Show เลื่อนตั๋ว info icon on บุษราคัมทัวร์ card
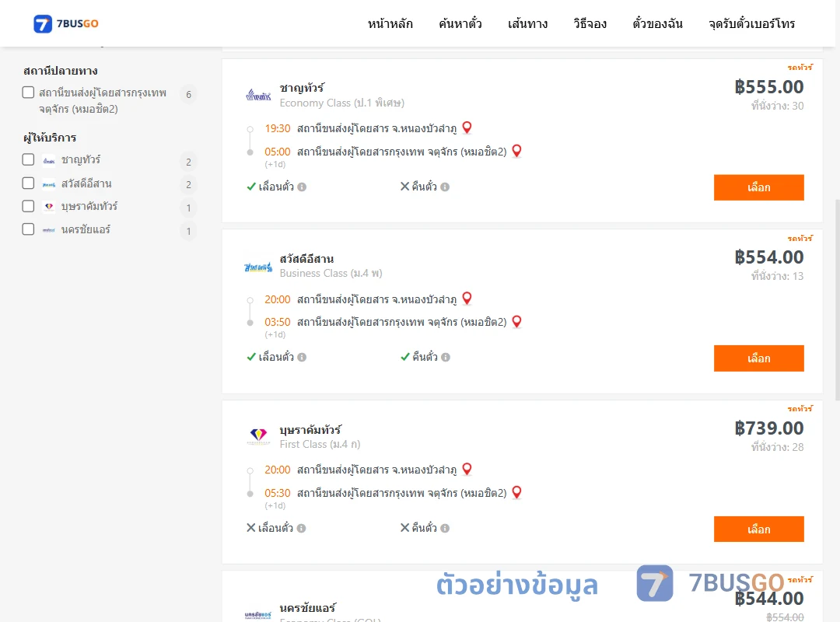Image resolution: width=840 pixels, height=622 pixels. (302, 528)
